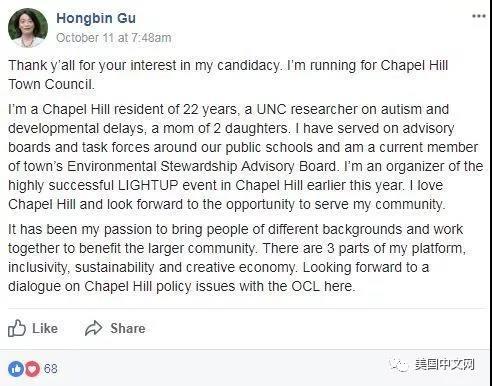Click the thumbs-up Like icon
This screenshot has height=386, width=492.
click(17, 328)
